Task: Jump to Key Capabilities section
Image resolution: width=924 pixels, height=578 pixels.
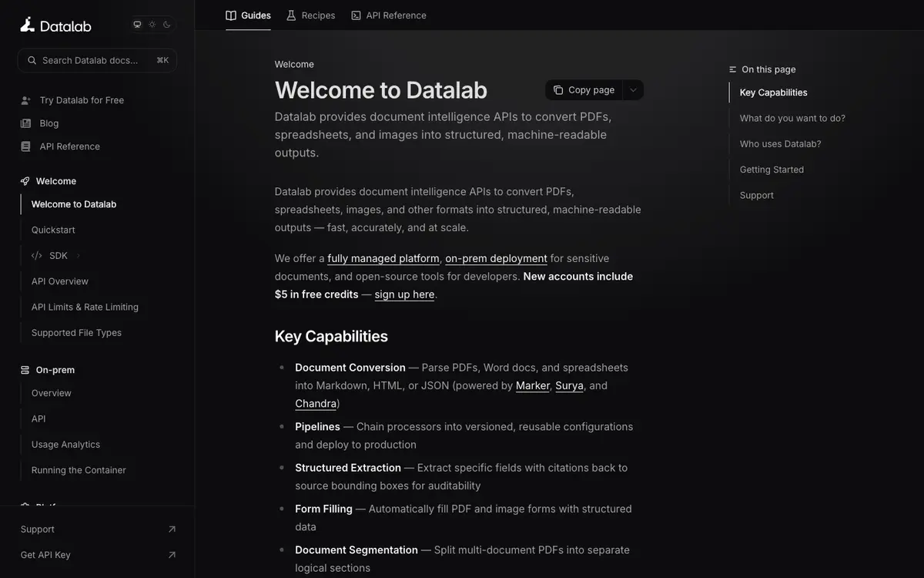Action: (x=773, y=92)
